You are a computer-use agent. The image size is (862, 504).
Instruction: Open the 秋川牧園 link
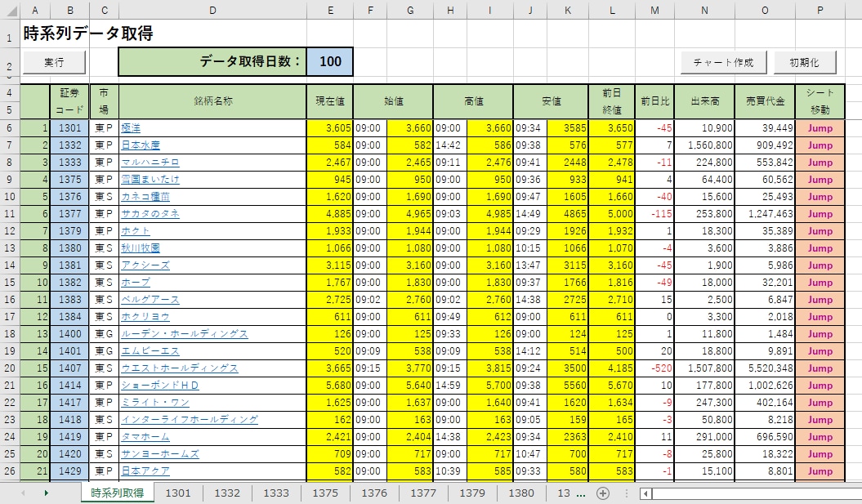tap(141, 248)
